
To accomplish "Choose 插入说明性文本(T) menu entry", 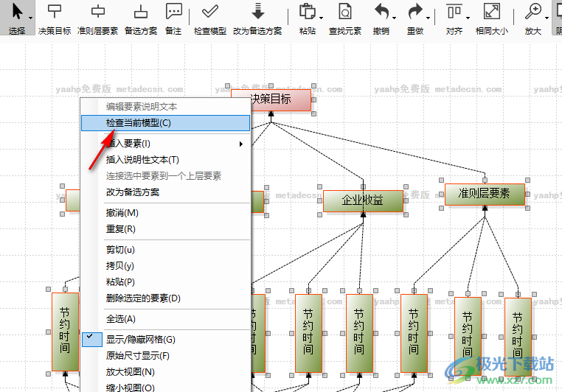I will click(165, 160).
